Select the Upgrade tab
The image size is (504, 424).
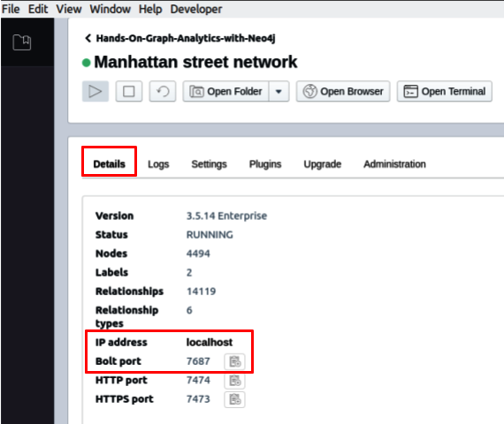[x=323, y=164]
